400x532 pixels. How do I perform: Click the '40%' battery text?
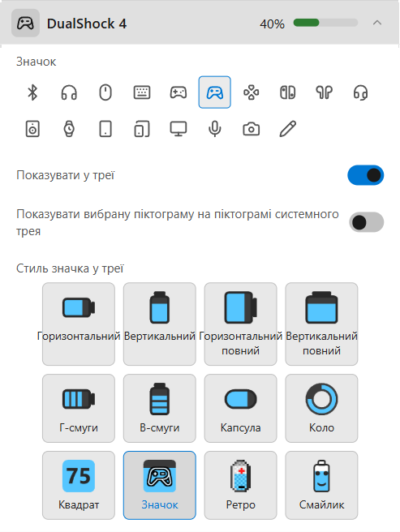(x=272, y=24)
